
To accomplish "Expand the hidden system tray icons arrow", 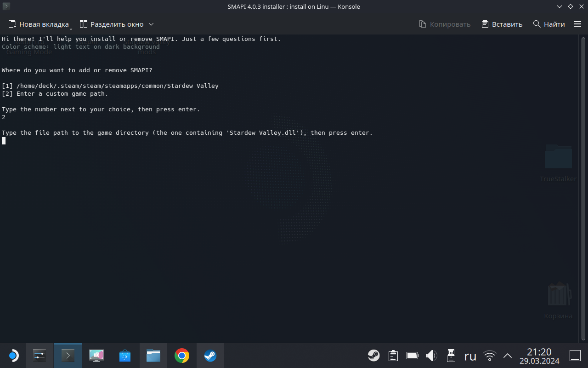I will [508, 356].
